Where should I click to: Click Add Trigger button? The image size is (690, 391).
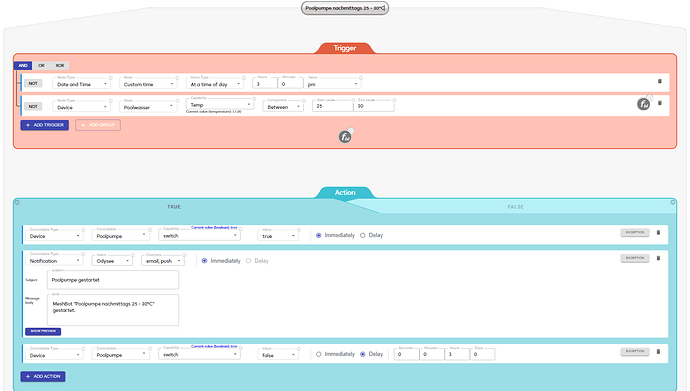tap(44, 125)
